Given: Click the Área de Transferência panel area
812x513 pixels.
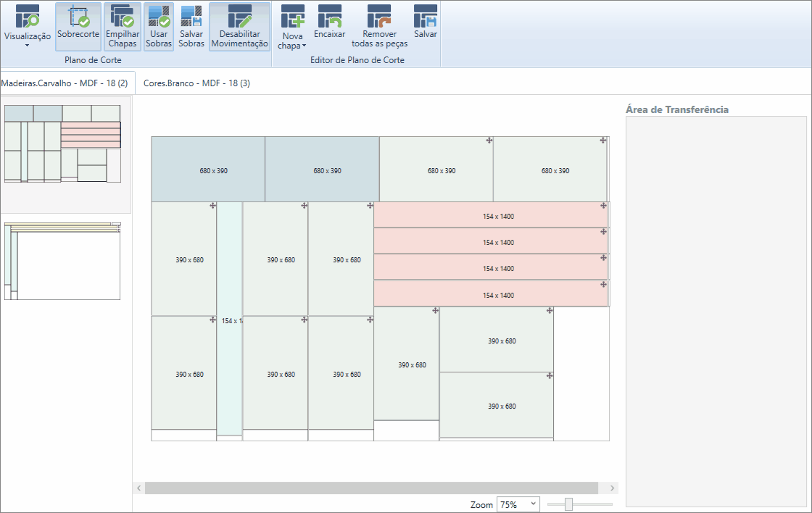Looking at the screenshot, I should point(716,311).
